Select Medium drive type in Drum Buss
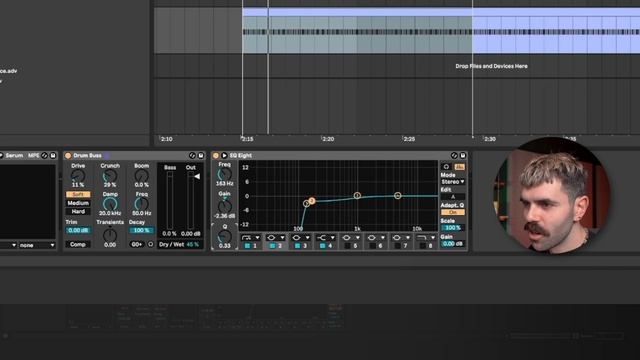This screenshot has width=640, height=360. tap(78, 203)
